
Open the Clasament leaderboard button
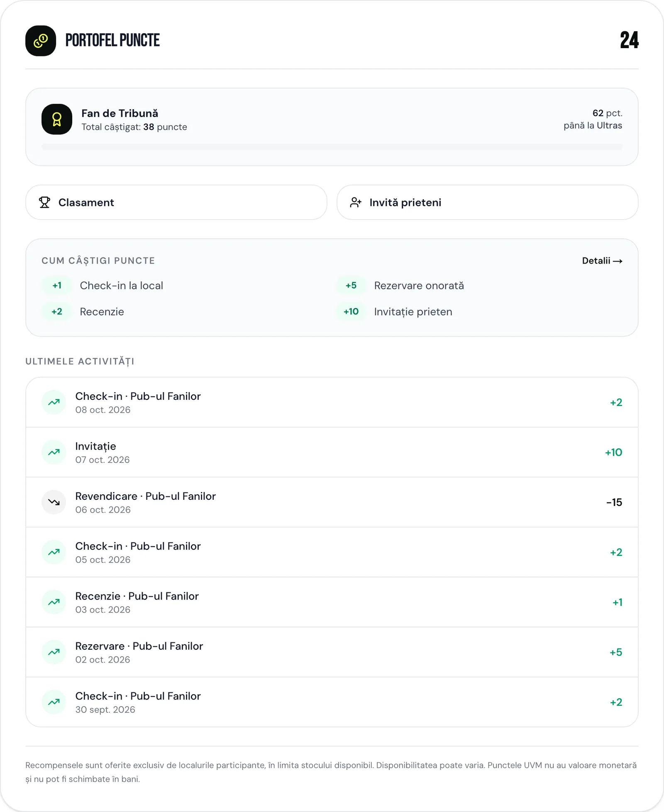coord(176,202)
